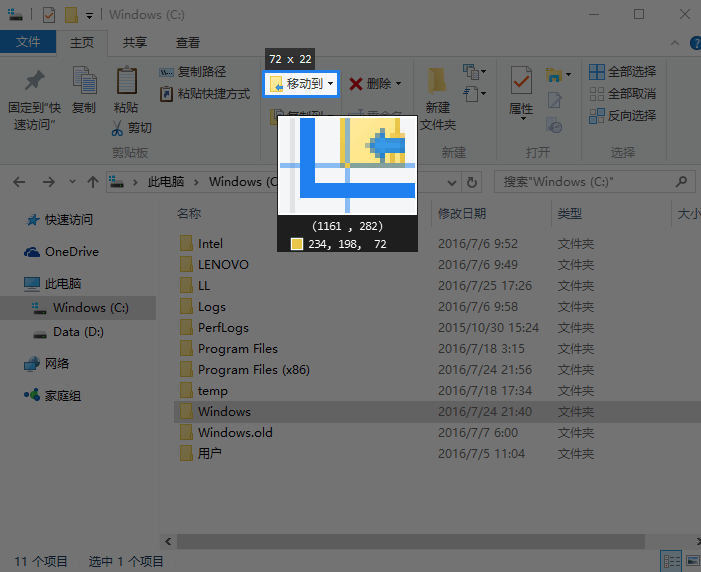Viewport: 701px width, 572px height.
Task: Click the title bar New folder quick icon
Action: pyautogui.click(x=72, y=15)
